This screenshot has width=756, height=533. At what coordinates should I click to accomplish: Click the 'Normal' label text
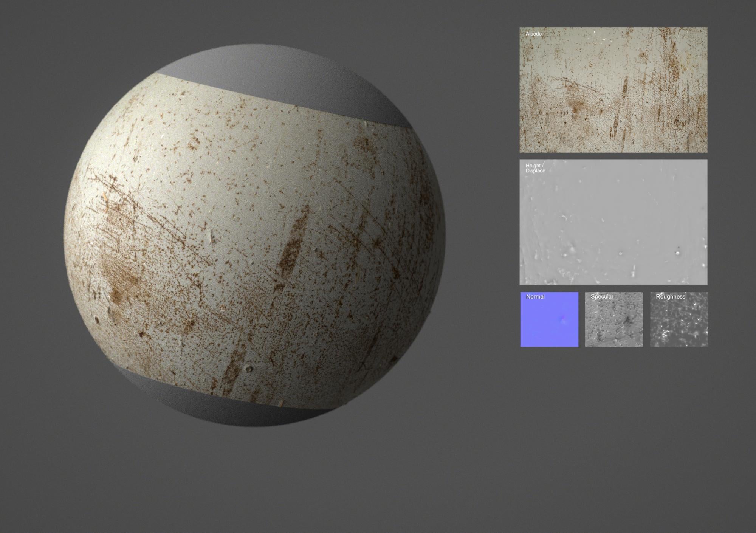[535, 297]
